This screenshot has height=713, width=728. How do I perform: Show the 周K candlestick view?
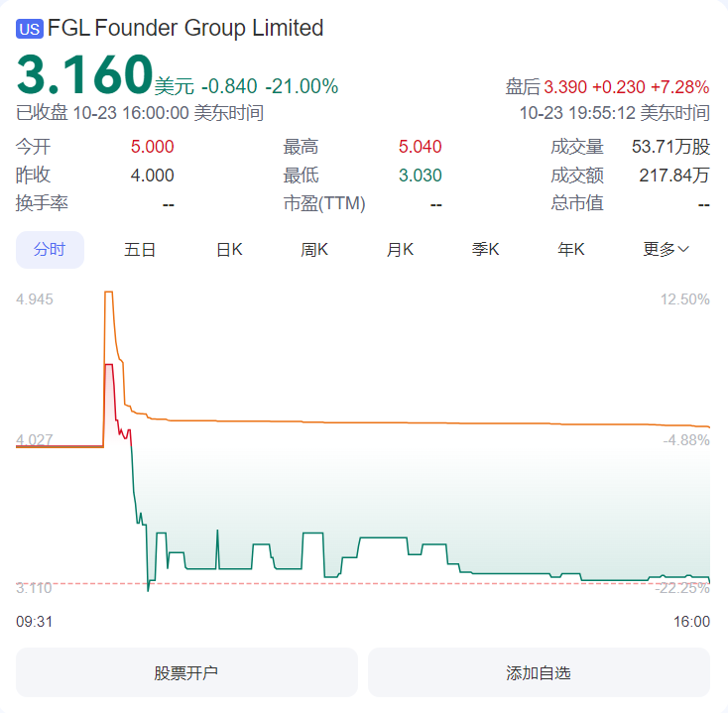tap(314, 250)
